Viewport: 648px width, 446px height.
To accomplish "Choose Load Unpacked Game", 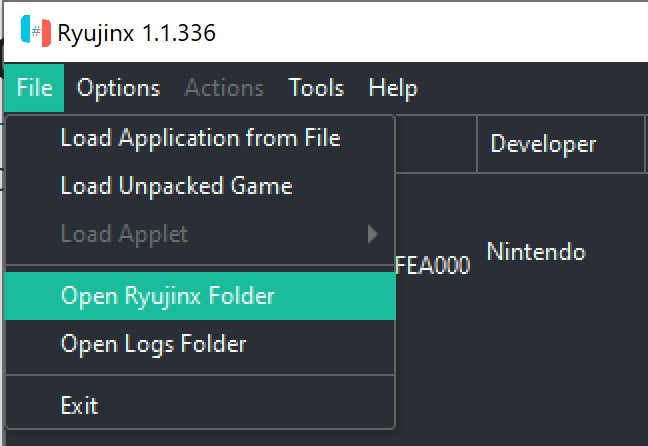I will click(200, 186).
